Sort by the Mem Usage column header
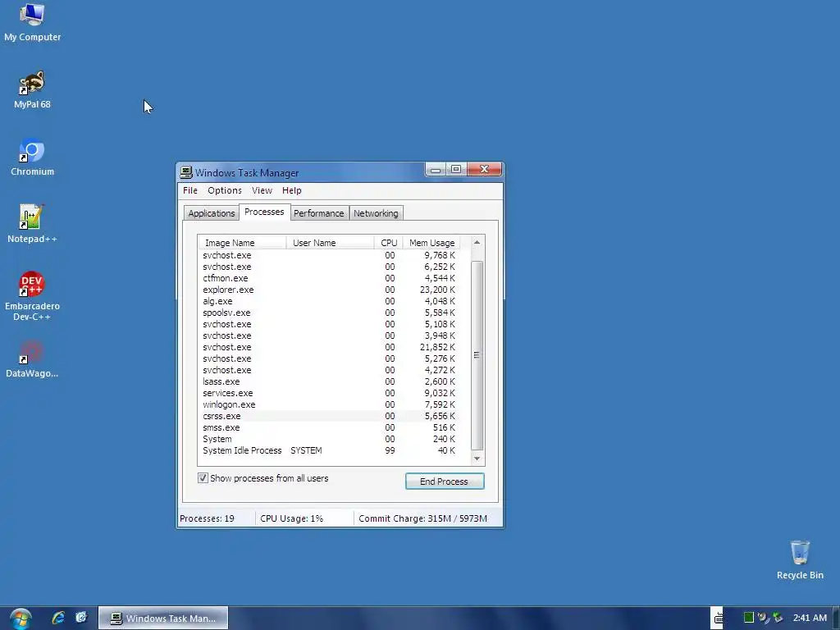This screenshot has height=630, width=840. coord(431,243)
